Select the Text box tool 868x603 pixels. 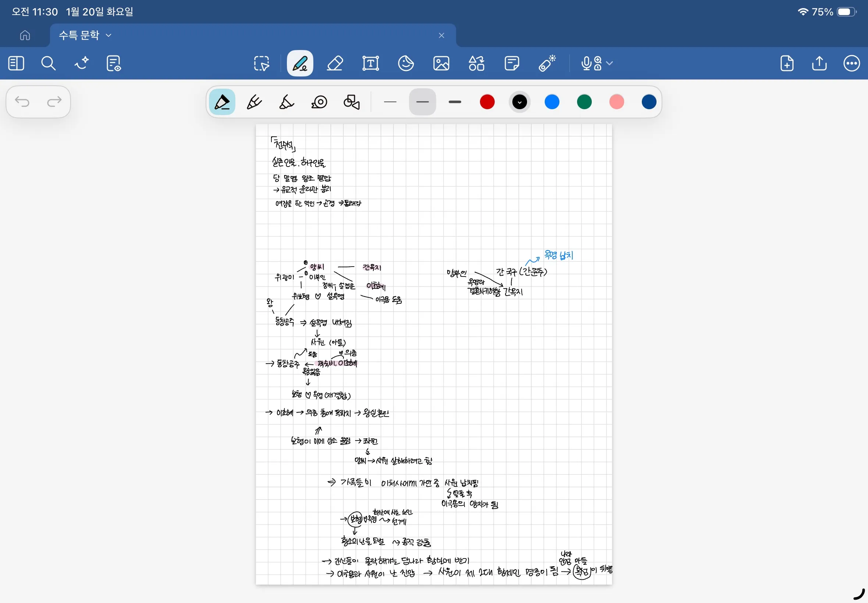[370, 64]
